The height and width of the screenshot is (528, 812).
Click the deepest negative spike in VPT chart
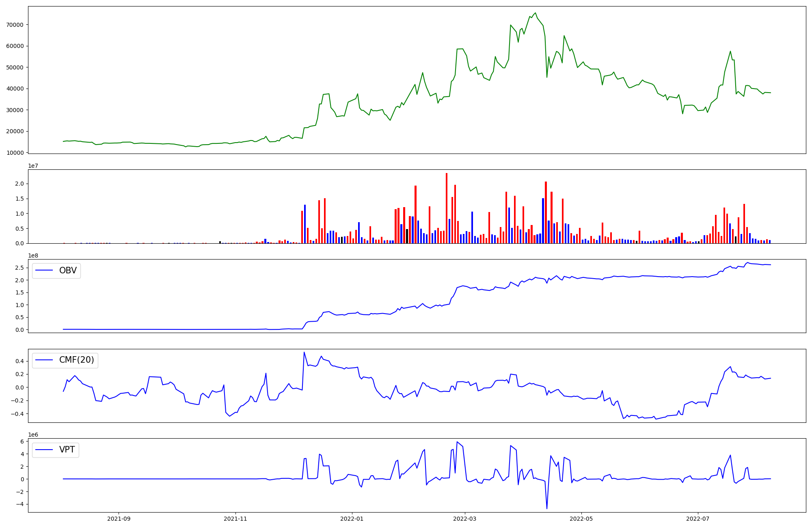547,508
